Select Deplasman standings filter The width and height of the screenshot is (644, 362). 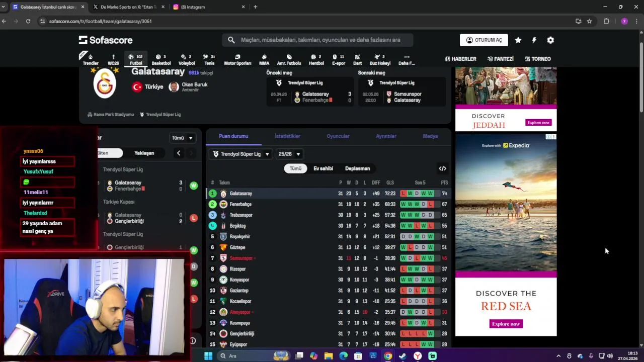[358, 168]
